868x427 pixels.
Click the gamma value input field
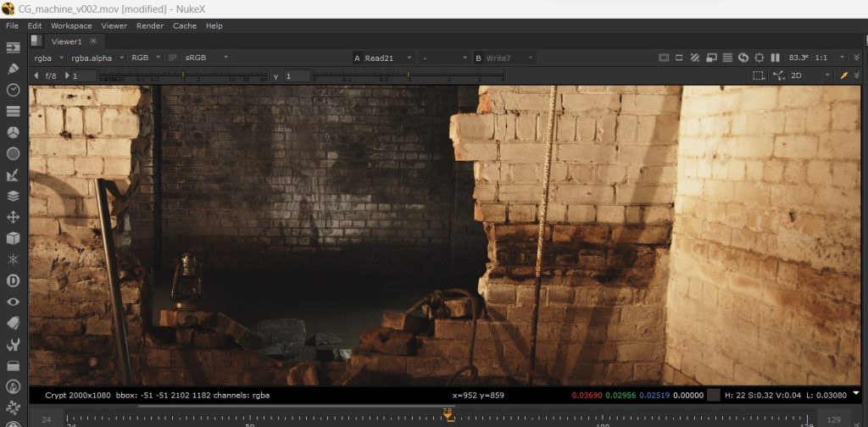[x=297, y=75]
